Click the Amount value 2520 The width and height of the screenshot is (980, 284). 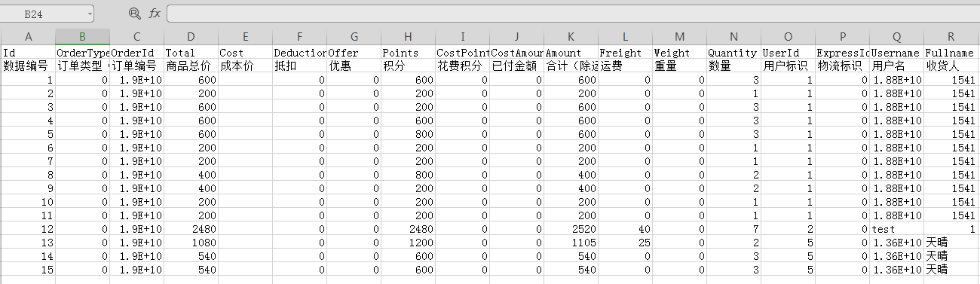(x=571, y=229)
